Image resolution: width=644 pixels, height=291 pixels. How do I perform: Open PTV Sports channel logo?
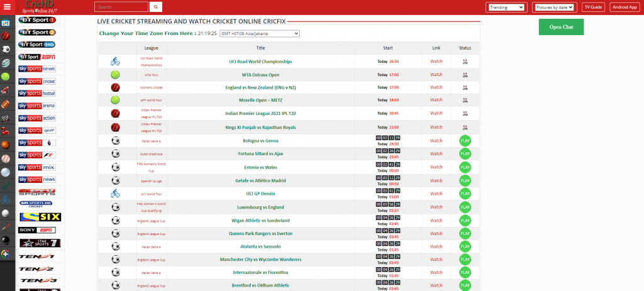(x=37, y=192)
